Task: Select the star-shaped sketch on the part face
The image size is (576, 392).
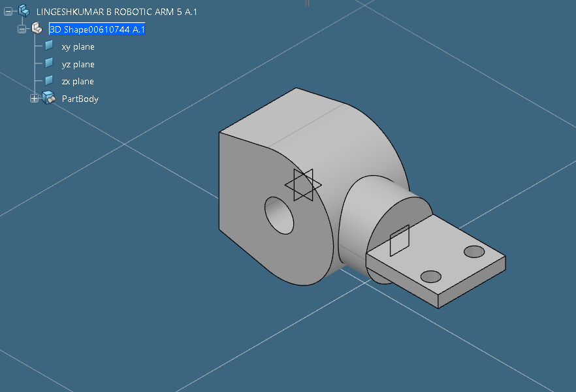Action: point(302,184)
